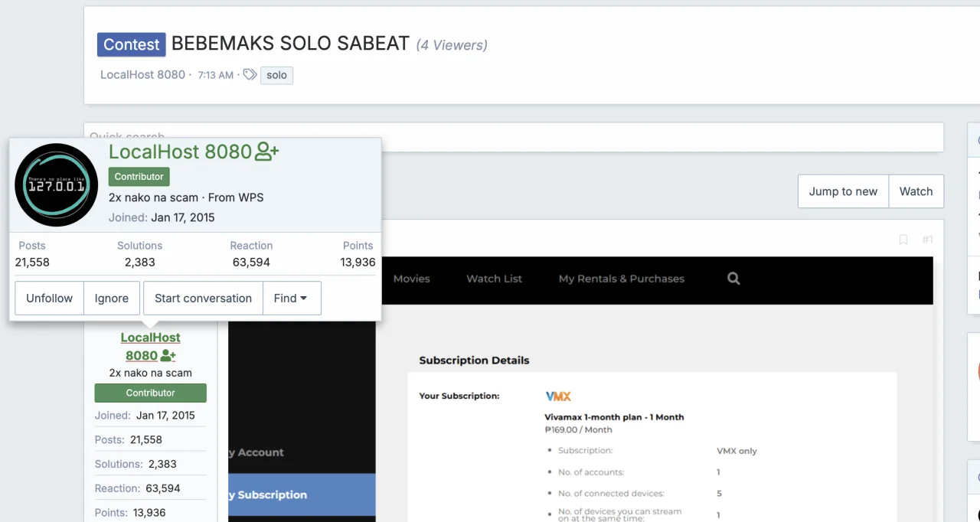Open LocalHost 8080 profile name in popup

(x=180, y=152)
